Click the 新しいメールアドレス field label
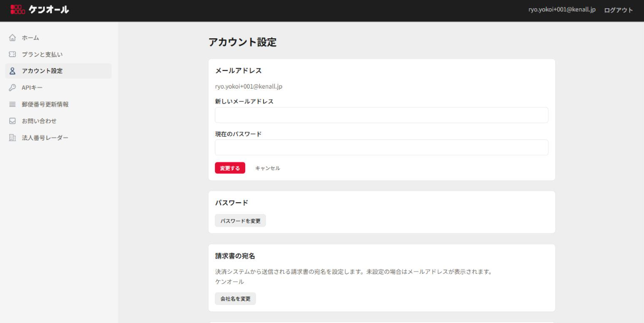644x323 pixels. 244,101
